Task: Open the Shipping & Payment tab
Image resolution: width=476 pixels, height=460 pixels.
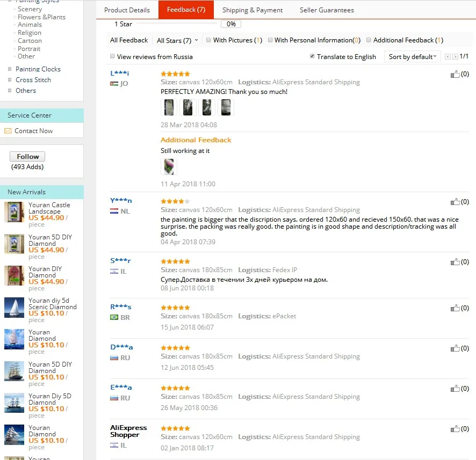Action: click(x=253, y=10)
